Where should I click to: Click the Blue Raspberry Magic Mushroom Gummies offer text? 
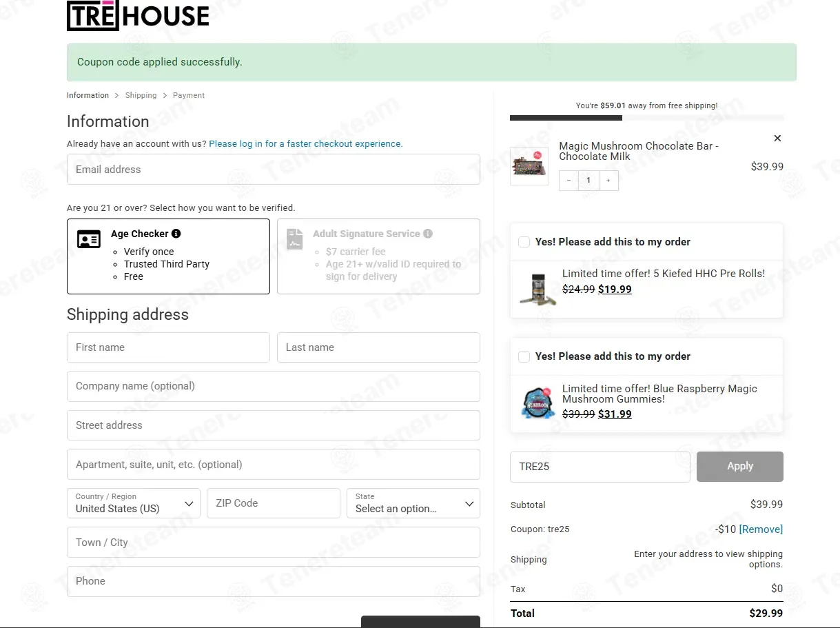(x=659, y=394)
